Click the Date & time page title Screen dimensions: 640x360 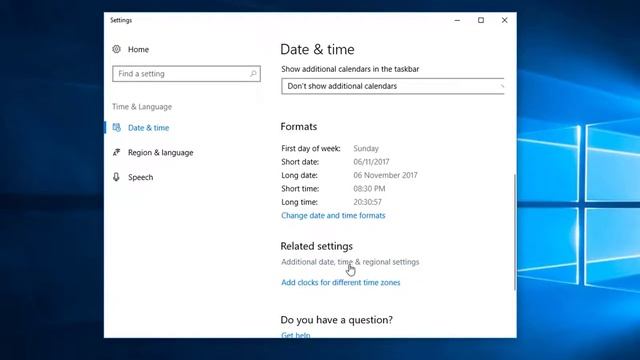(318, 49)
